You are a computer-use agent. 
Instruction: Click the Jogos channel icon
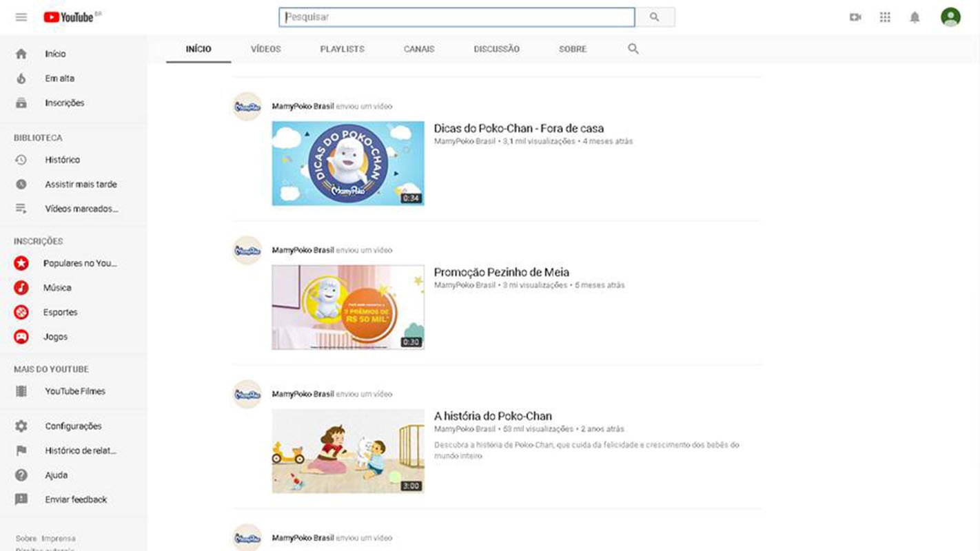[x=21, y=337]
